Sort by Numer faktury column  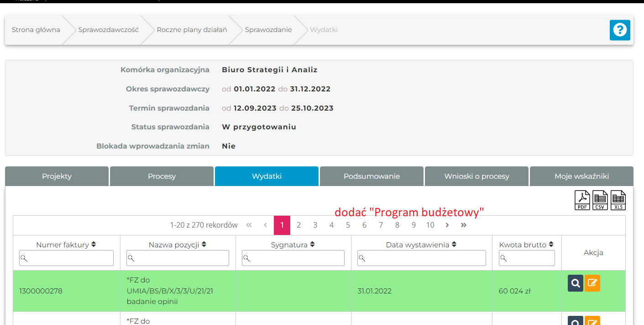pos(94,245)
